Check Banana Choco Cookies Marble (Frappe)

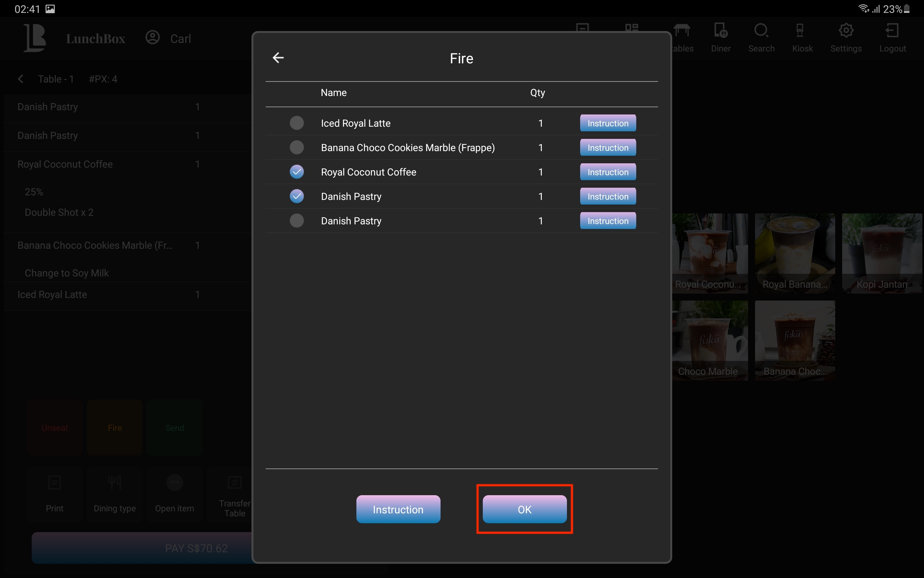click(x=297, y=147)
